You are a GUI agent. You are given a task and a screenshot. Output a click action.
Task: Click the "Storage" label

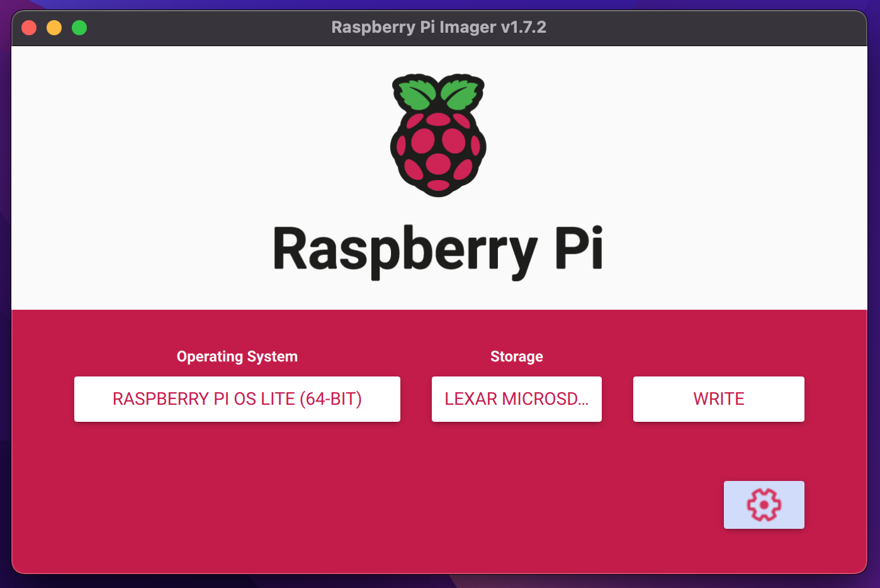click(x=516, y=356)
